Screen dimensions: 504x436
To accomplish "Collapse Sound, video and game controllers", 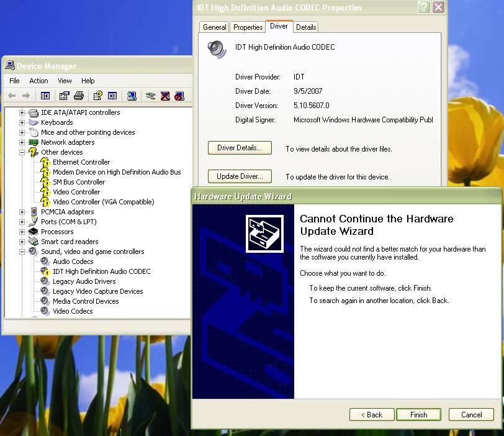I will (x=22, y=252).
